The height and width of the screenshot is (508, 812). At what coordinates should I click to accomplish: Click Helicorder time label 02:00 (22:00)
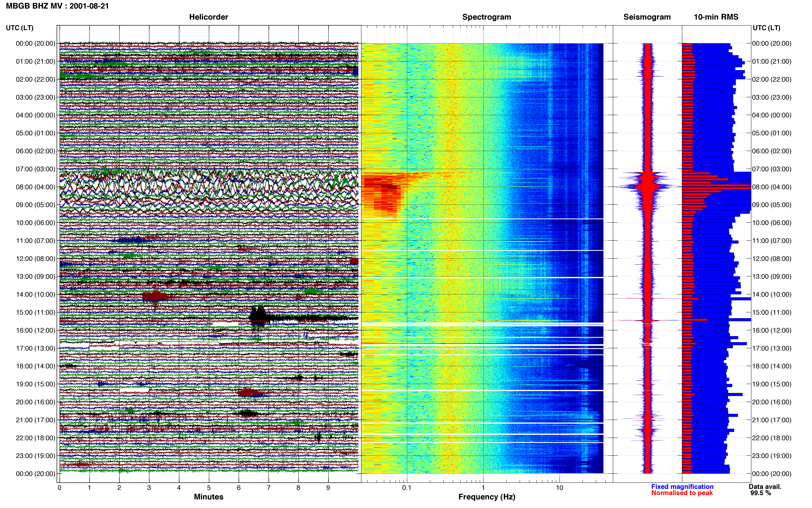click(x=35, y=79)
